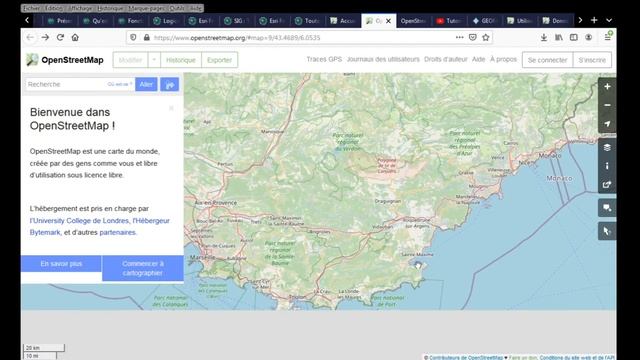
Task: Toggle the Firefox sidebar
Action: (x=573, y=38)
